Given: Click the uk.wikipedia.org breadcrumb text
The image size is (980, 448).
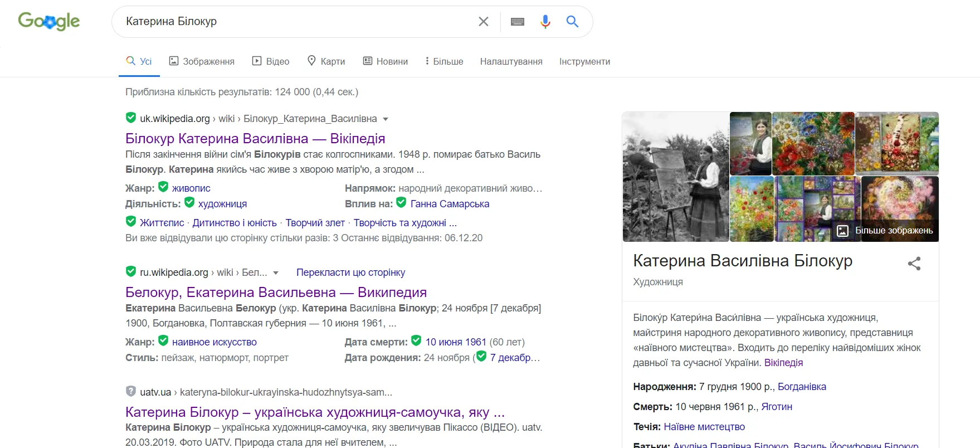Looking at the screenshot, I should point(175,119).
